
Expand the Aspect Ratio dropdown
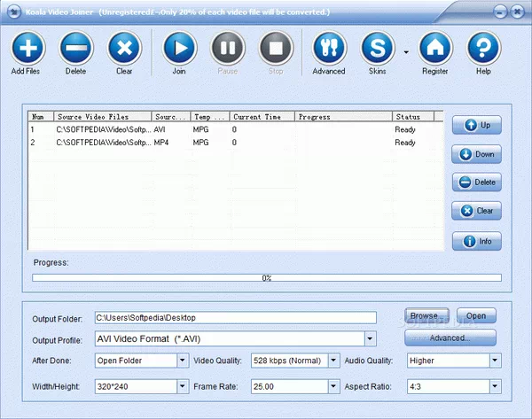[494, 387]
